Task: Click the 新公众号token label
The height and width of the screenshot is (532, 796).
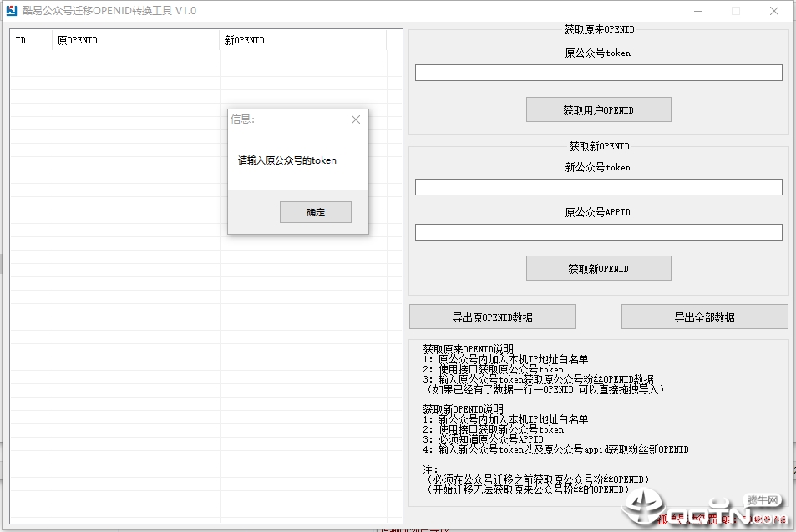Action: 598,167
